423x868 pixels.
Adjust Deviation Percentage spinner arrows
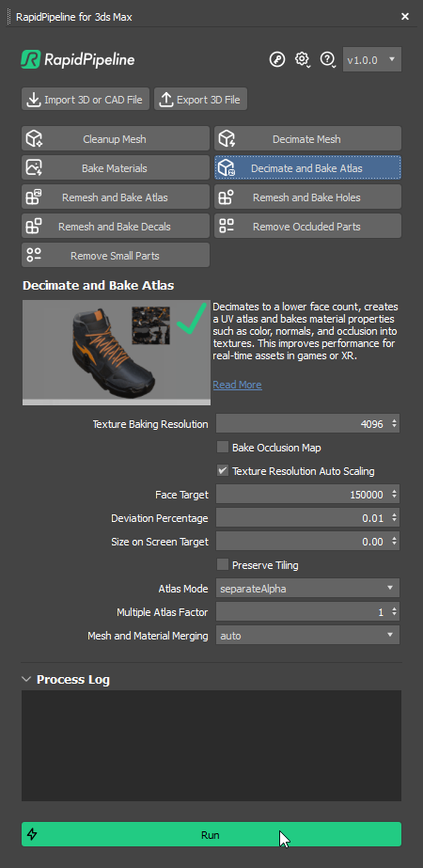pyautogui.click(x=394, y=518)
